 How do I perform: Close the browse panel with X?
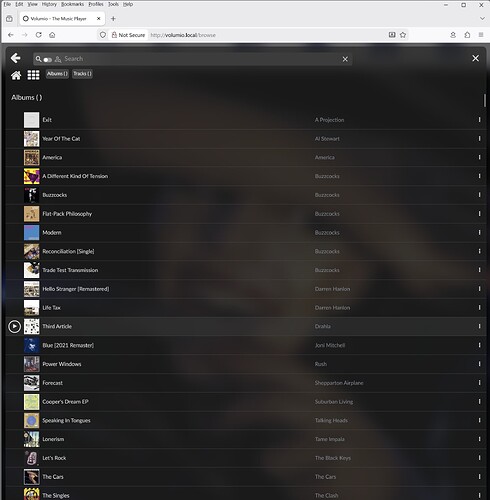pos(475,58)
